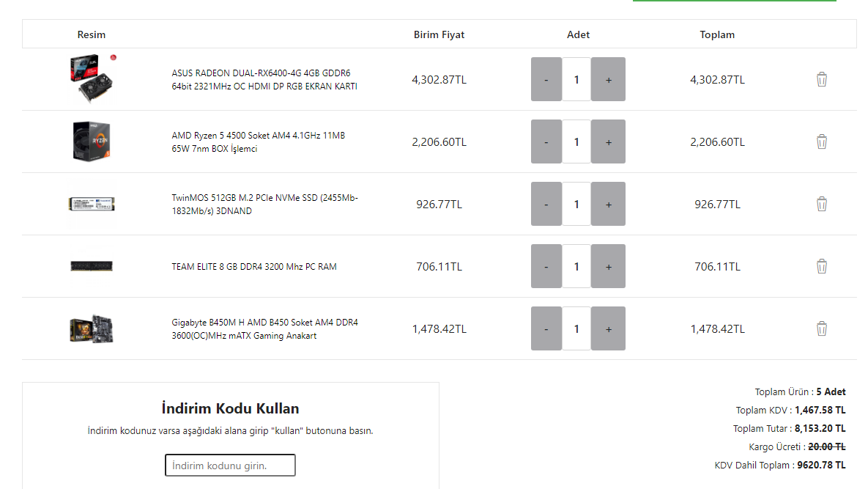Open ASUS Radeon DUAL-RX6400-4G product link
Image resolution: width=868 pixels, height=489 pixels.
click(264, 80)
